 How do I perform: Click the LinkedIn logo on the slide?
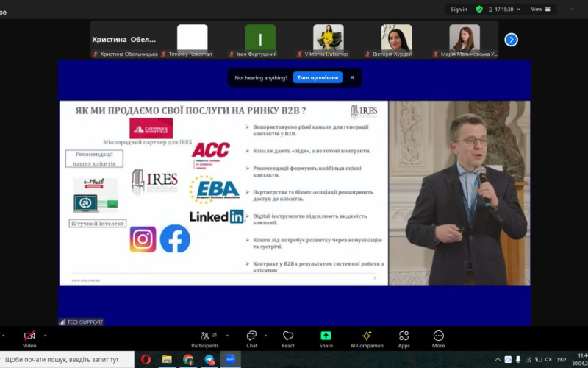216,216
